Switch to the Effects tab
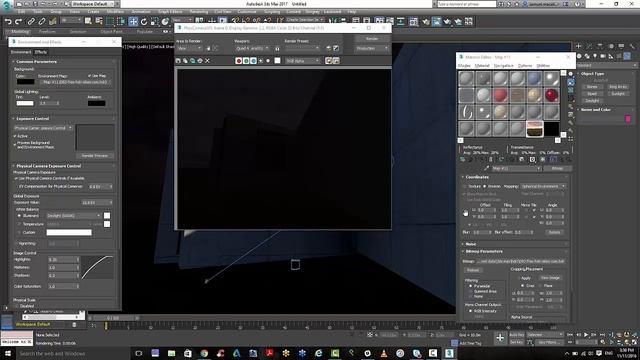 (x=41, y=52)
